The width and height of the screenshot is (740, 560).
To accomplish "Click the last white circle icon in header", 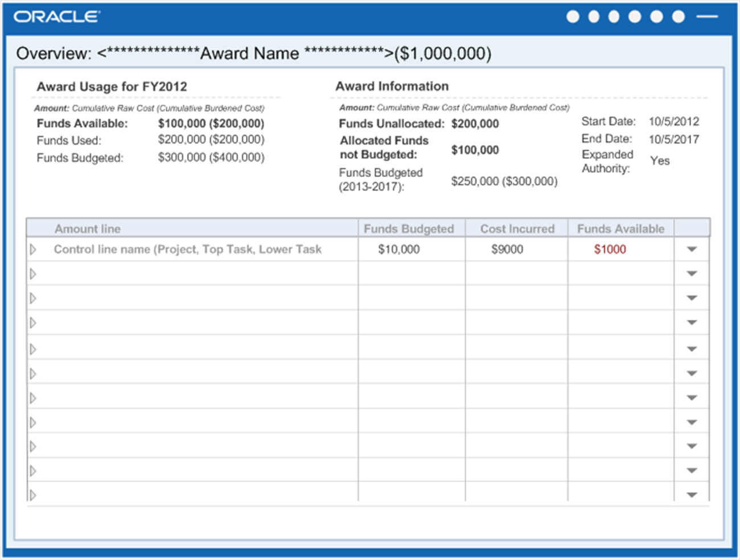I will click(678, 17).
